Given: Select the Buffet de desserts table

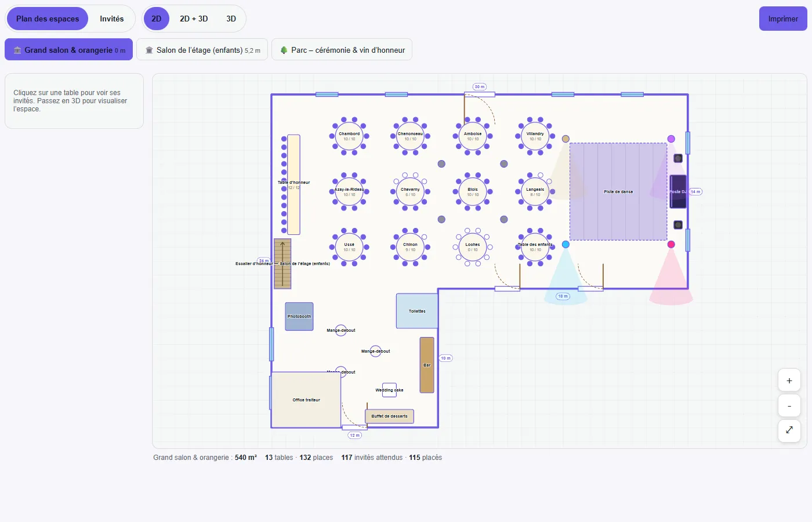Looking at the screenshot, I should tap(389, 416).
